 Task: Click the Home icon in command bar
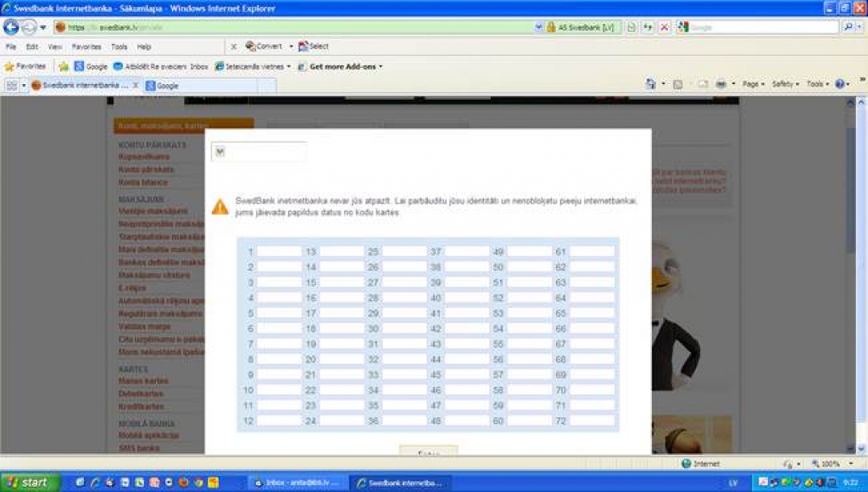point(650,85)
